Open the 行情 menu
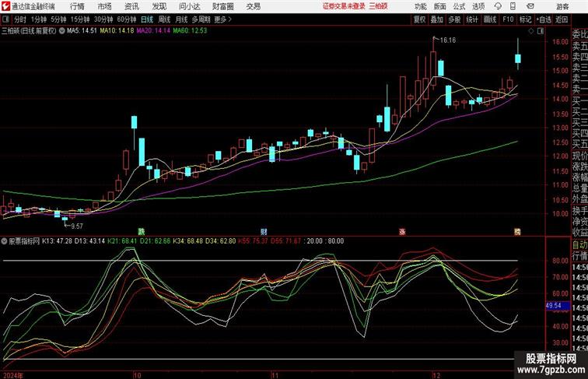This screenshot has width=588, height=379. tap(77, 6)
